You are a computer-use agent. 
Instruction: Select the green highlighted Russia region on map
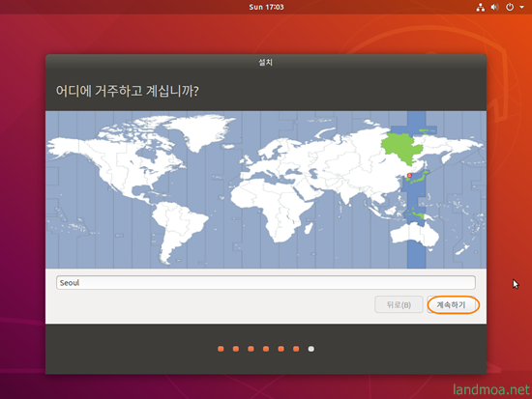tap(401, 148)
